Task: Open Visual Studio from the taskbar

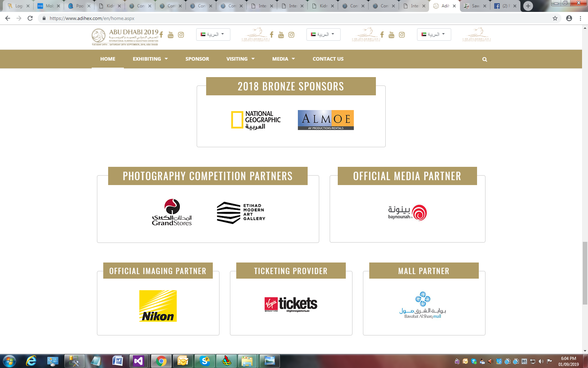Action: point(139,361)
